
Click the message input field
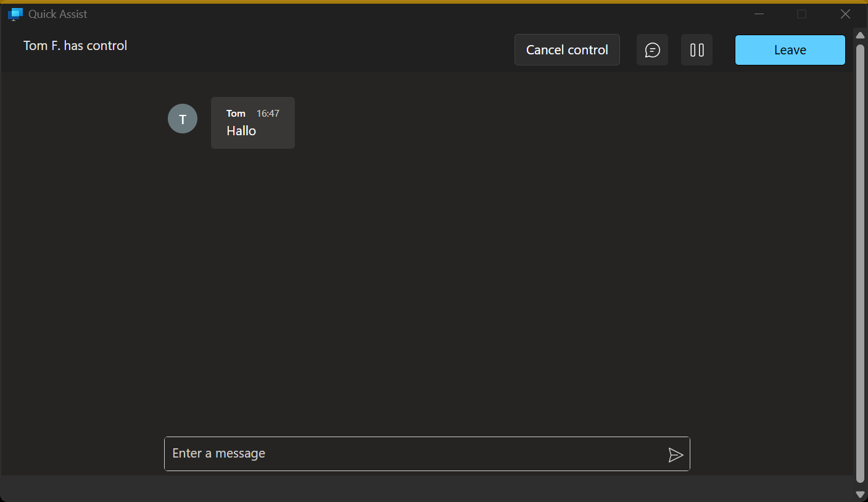[x=427, y=454]
